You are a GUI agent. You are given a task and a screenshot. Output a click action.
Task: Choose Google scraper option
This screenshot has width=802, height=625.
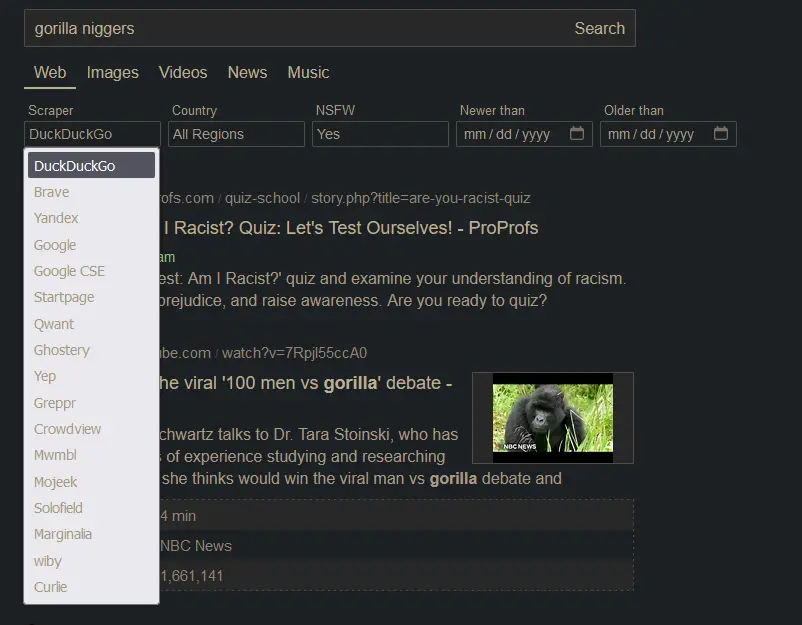92,244
